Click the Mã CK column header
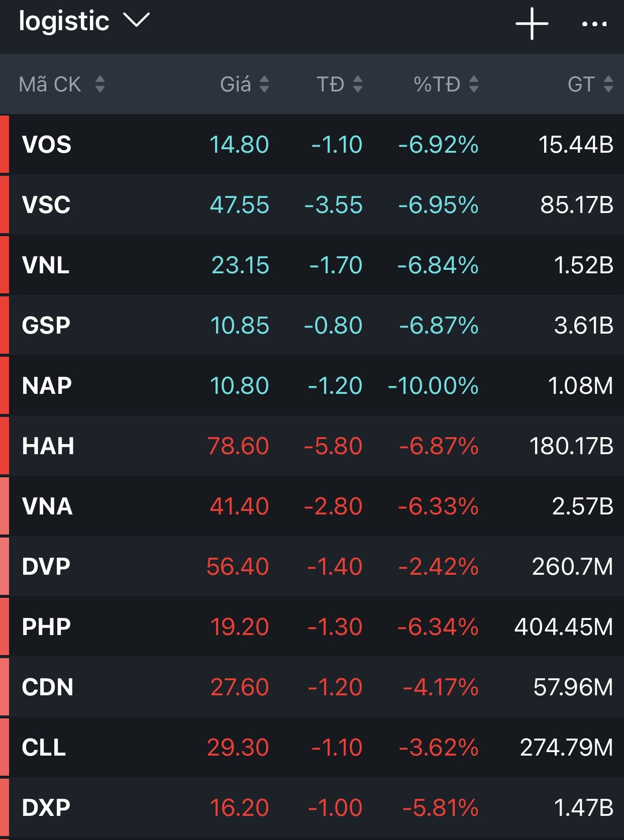This screenshot has height=840, width=624. (x=50, y=84)
